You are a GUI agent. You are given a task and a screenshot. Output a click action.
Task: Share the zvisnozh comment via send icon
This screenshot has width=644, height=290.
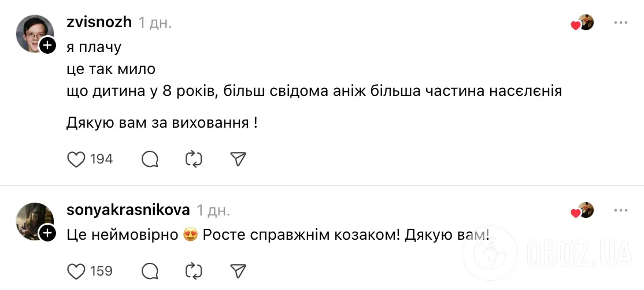(238, 159)
